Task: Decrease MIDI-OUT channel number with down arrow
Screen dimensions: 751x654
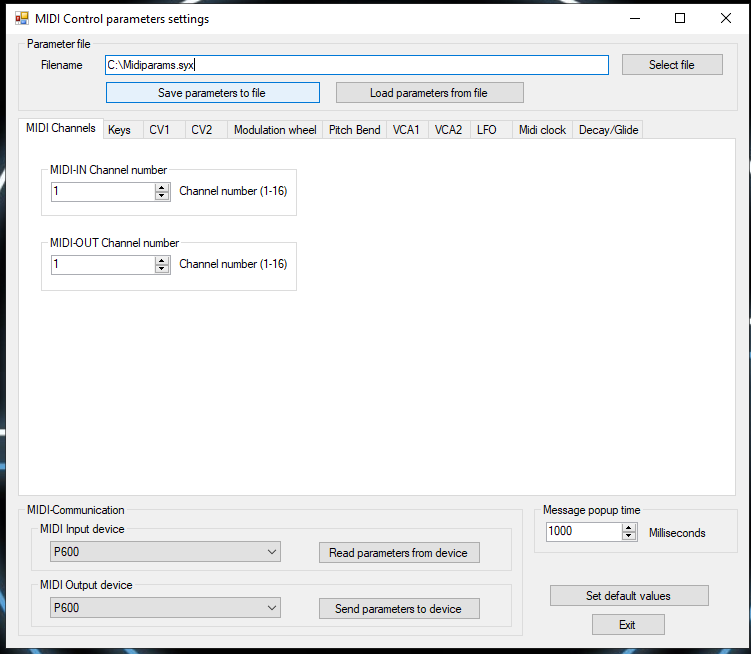Action: [x=162, y=269]
